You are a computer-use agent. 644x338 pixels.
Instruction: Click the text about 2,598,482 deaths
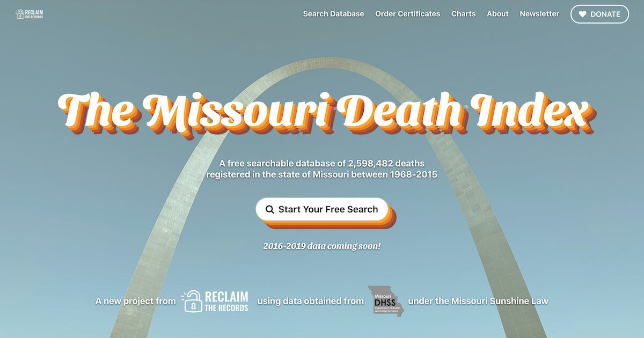tap(322, 168)
